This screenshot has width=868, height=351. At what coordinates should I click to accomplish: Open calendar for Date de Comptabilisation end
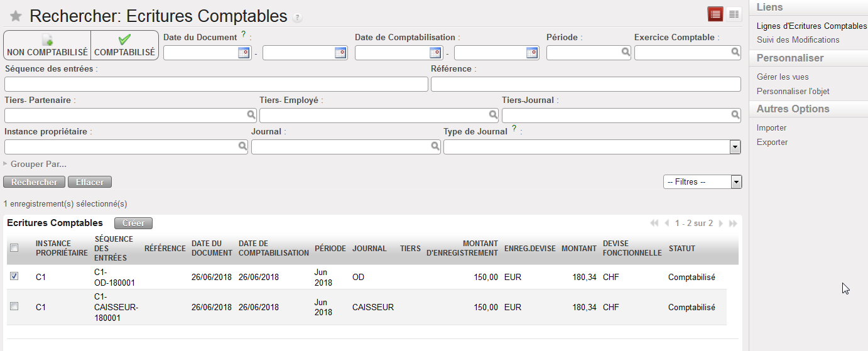[531, 53]
